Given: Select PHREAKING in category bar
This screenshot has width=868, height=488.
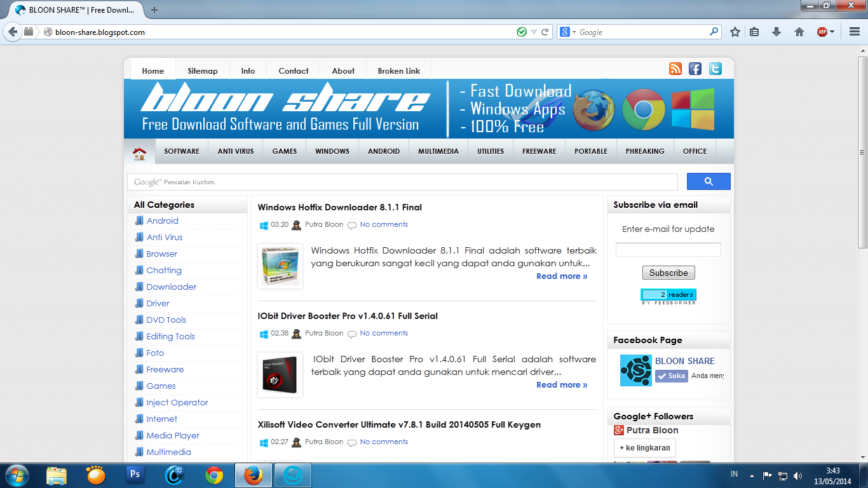Looking at the screenshot, I should click(x=645, y=151).
